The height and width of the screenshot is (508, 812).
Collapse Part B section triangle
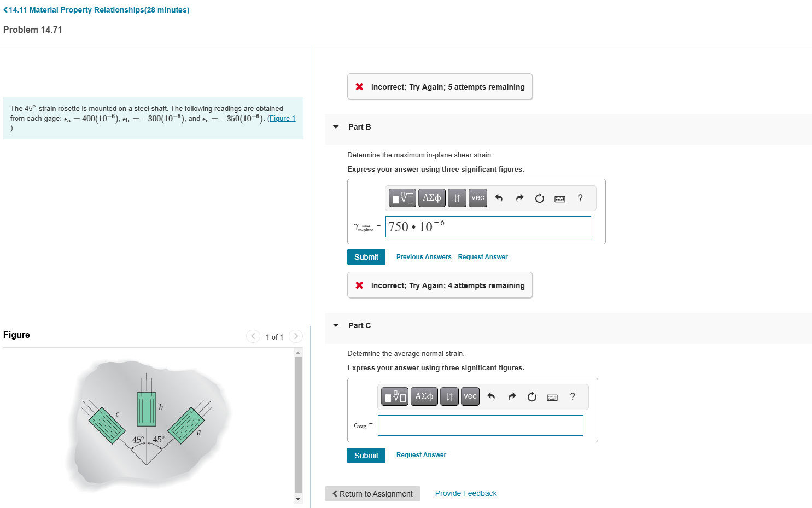click(336, 127)
